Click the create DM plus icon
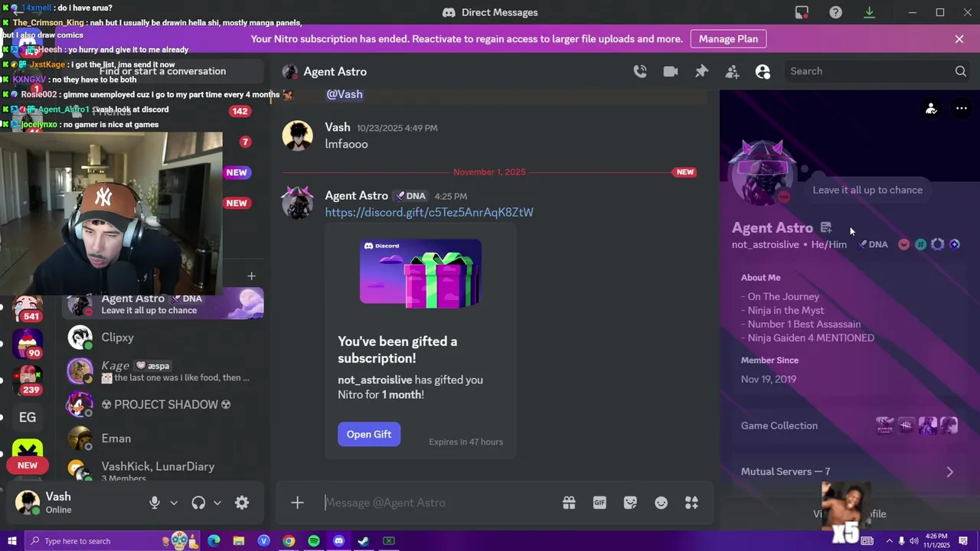The height and width of the screenshot is (551, 980). tap(251, 275)
